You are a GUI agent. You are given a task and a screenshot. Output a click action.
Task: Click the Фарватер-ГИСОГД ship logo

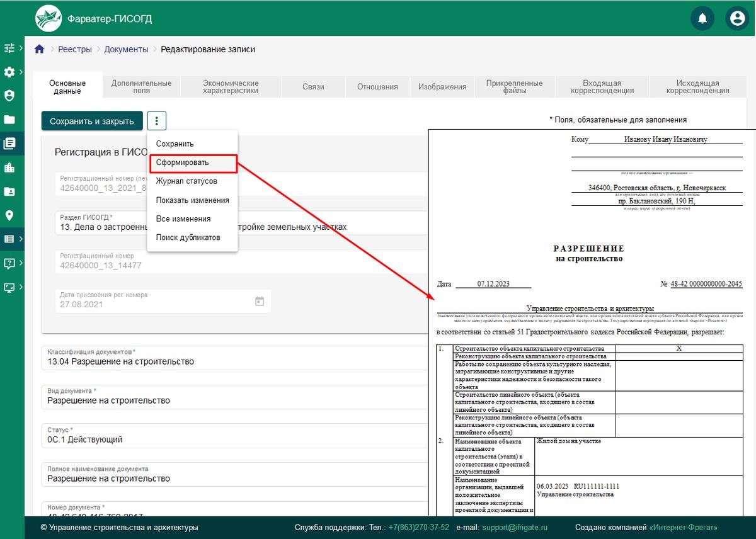(49, 18)
